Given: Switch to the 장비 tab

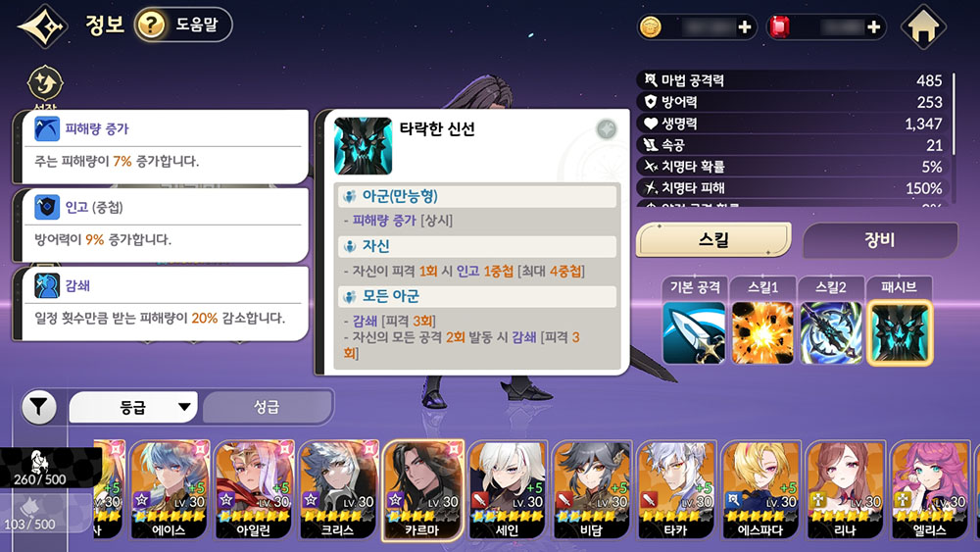Looking at the screenshot, I should pyautogui.click(x=880, y=239).
